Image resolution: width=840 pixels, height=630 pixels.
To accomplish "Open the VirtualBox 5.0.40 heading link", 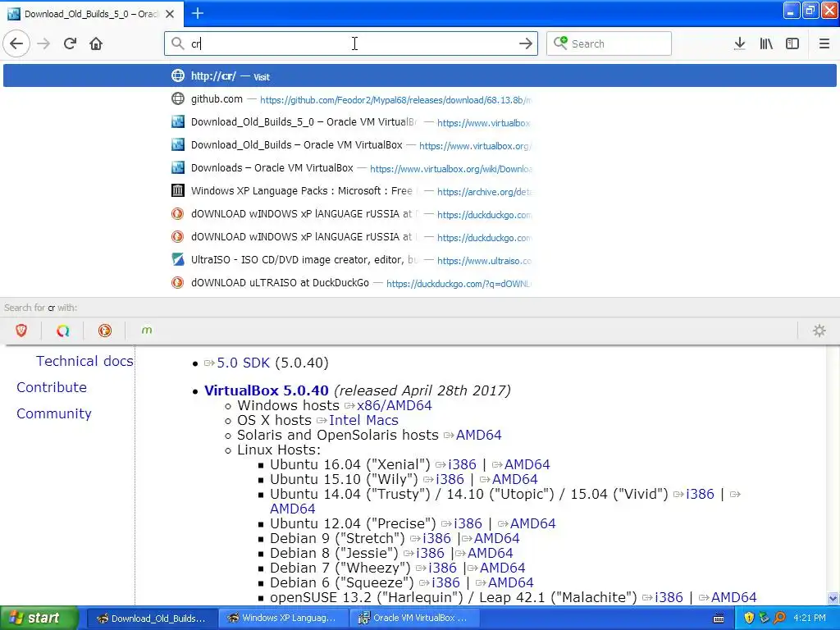I will (x=267, y=390).
